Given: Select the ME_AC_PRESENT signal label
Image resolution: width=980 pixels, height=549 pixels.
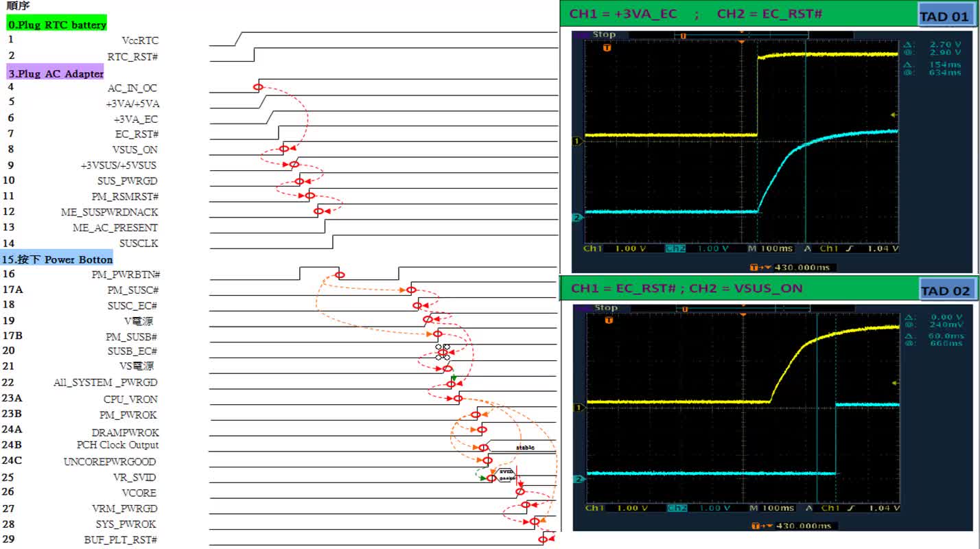Looking at the screenshot, I should coord(115,228).
